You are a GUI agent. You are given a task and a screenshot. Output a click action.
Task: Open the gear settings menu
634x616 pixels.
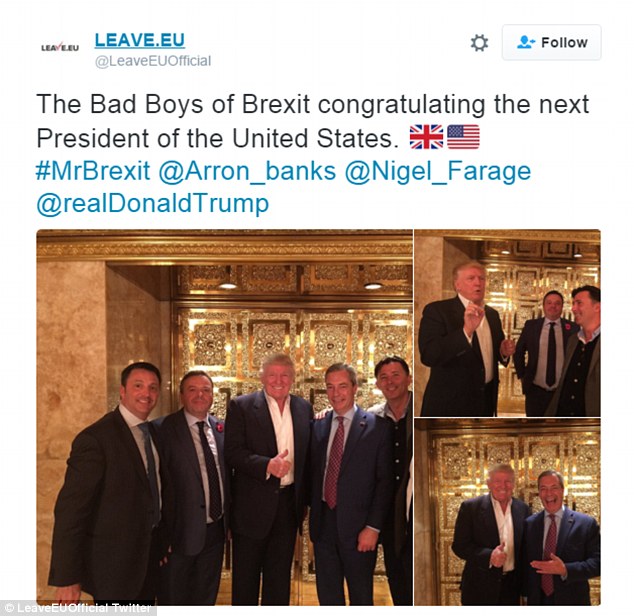pyautogui.click(x=479, y=42)
